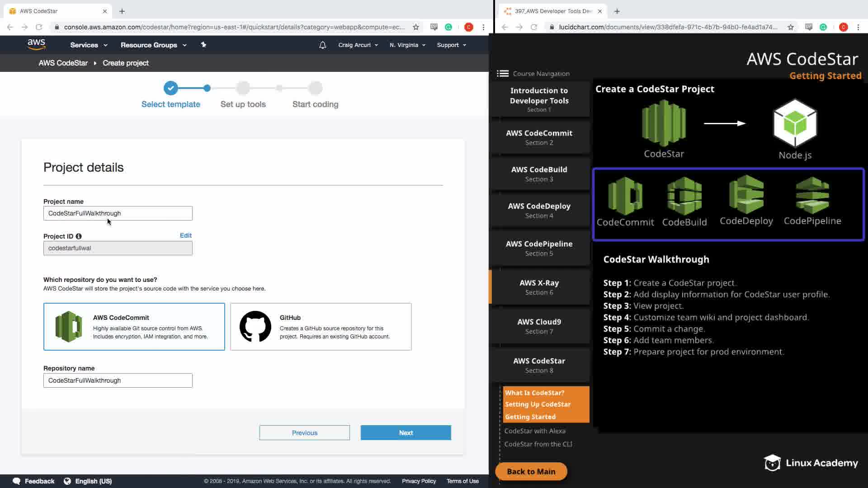This screenshot has width=868, height=488.
Task: Open the Services dropdown menu
Action: (x=89, y=45)
